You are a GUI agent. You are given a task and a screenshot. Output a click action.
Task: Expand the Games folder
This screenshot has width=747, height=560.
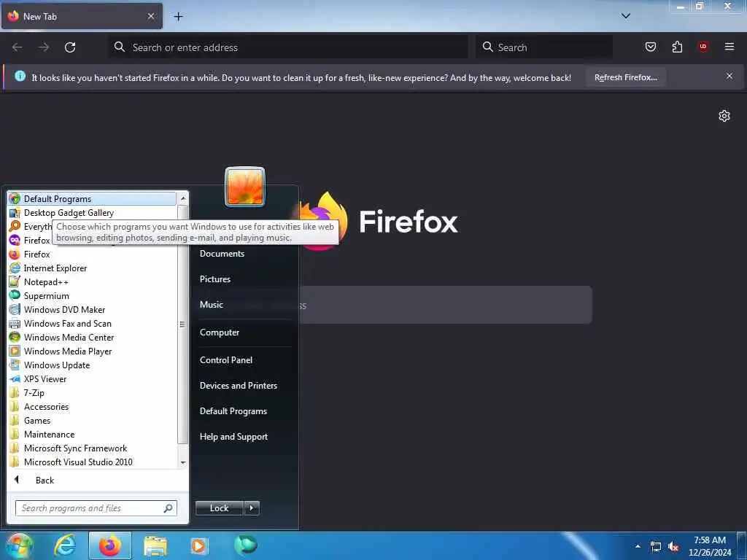point(92,420)
